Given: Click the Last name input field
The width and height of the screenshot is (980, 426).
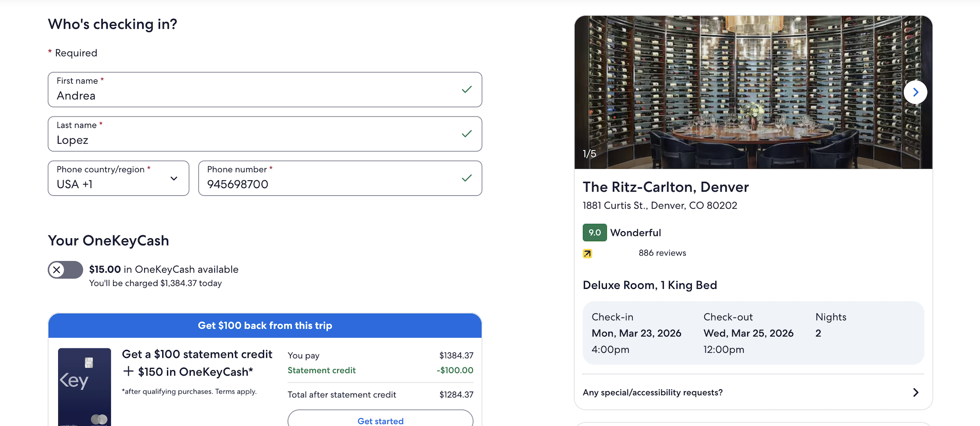Looking at the screenshot, I should 265,134.
